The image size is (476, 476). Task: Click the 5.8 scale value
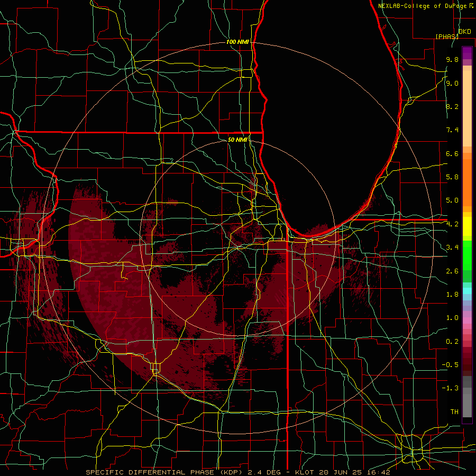coord(452,177)
